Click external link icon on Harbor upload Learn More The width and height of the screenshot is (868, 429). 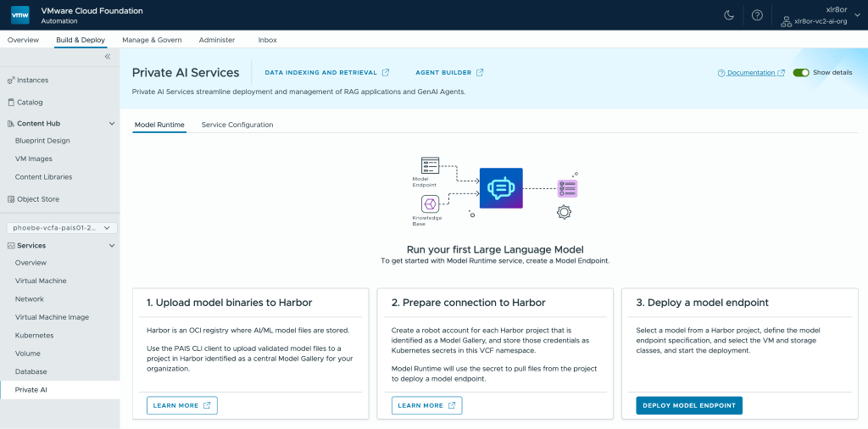[x=207, y=406]
